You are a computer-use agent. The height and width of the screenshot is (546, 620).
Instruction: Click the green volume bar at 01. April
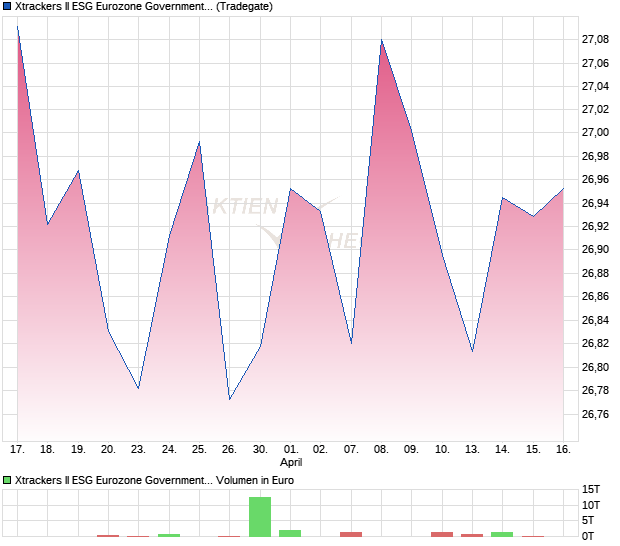[290, 533]
